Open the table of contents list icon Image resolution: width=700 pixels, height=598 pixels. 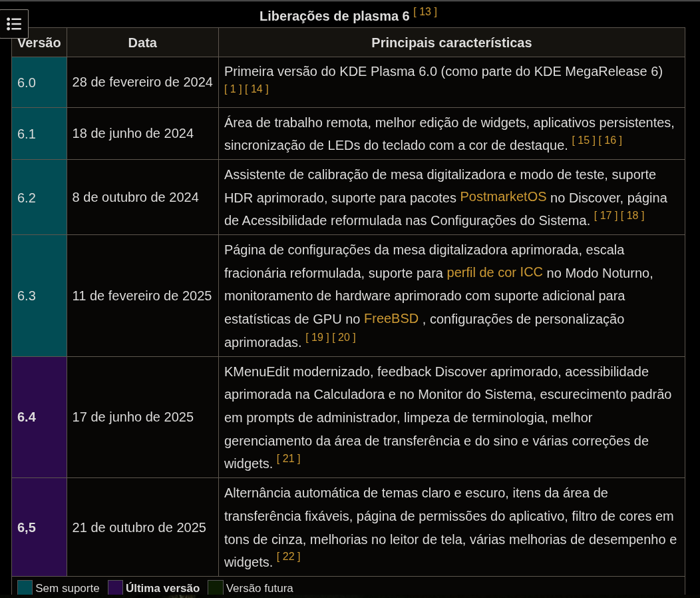coord(14,24)
